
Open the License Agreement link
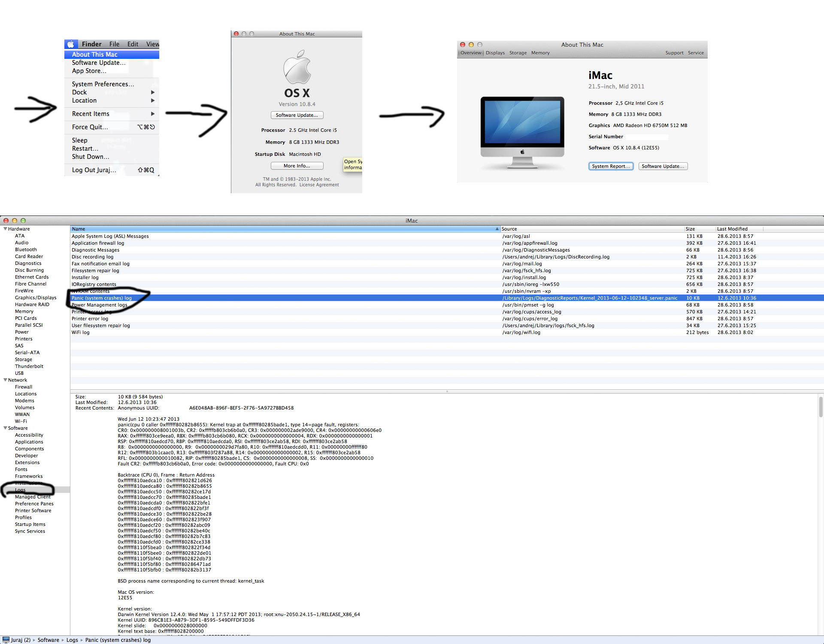(319, 185)
